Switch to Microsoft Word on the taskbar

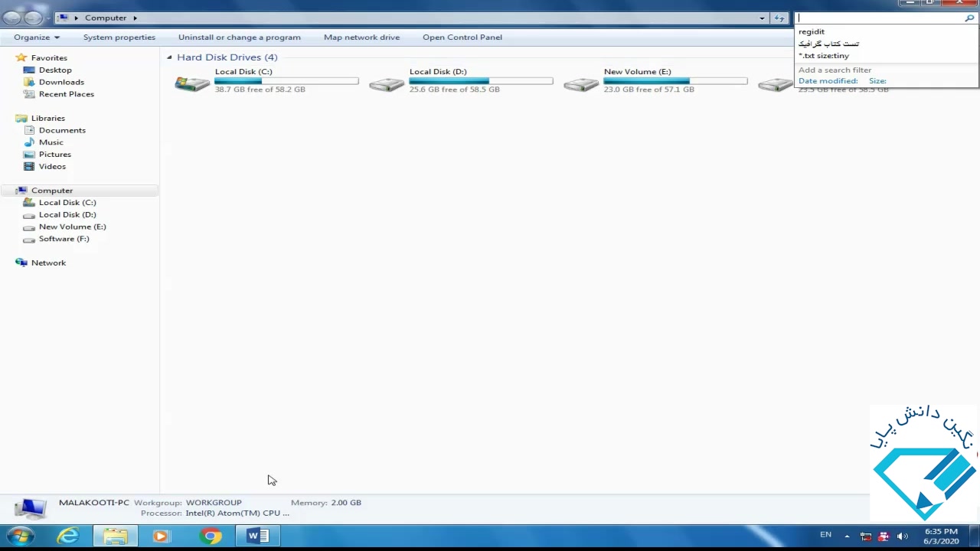(x=258, y=536)
